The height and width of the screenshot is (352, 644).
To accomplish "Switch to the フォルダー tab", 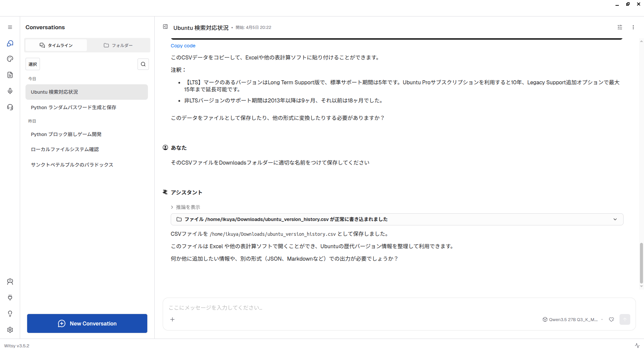I will pos(118,45).
